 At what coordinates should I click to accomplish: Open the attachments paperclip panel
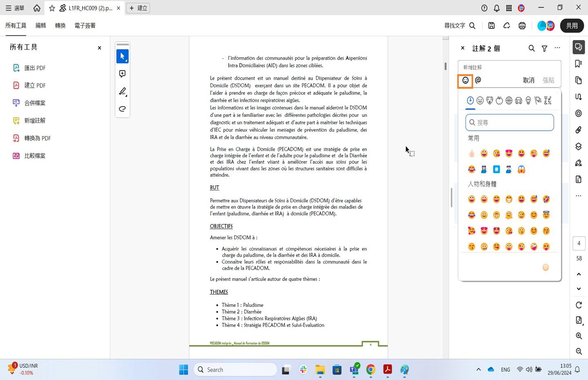pos(579,130)
